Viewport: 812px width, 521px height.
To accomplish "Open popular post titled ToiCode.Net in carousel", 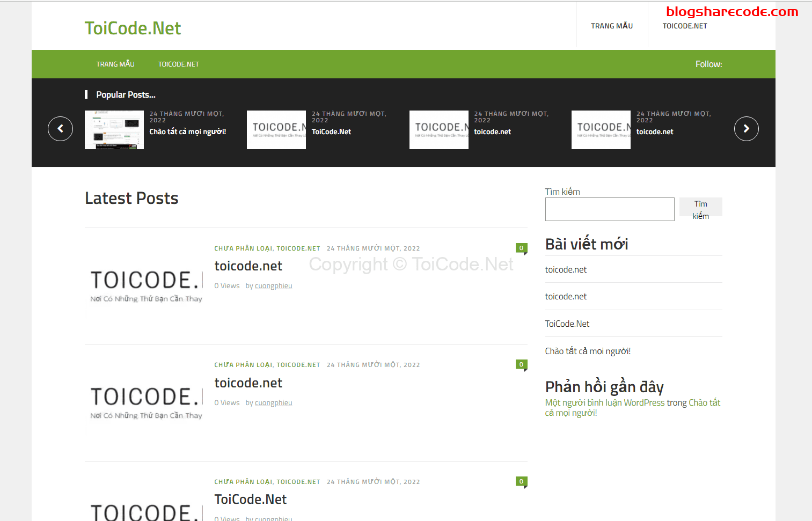I will point(331,131).
